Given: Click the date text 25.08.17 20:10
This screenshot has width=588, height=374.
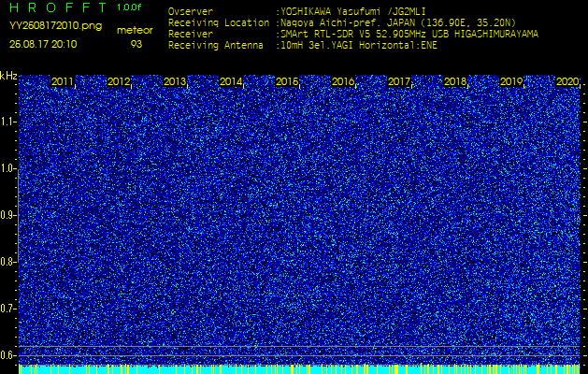Looking at the screenshot, I should [x=43, y=44].
